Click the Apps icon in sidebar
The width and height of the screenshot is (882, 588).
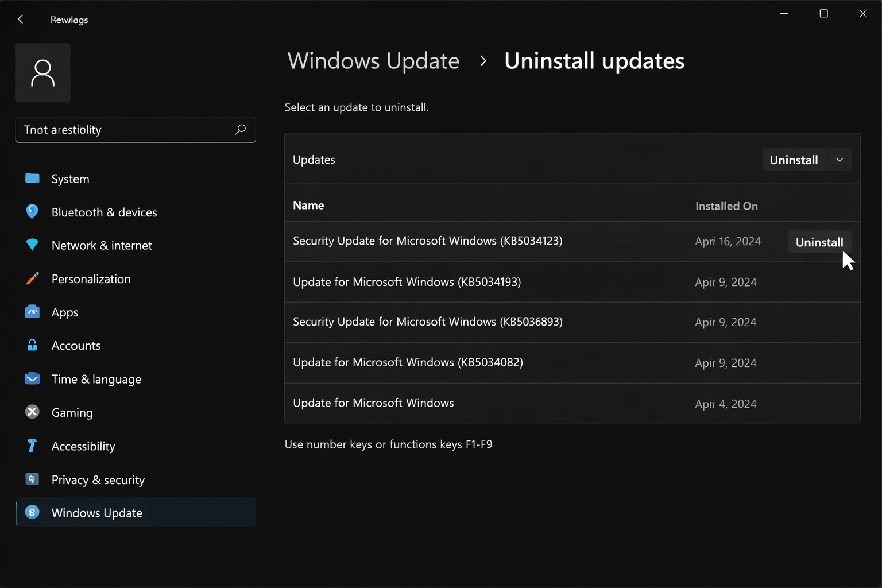pos(32,312)
